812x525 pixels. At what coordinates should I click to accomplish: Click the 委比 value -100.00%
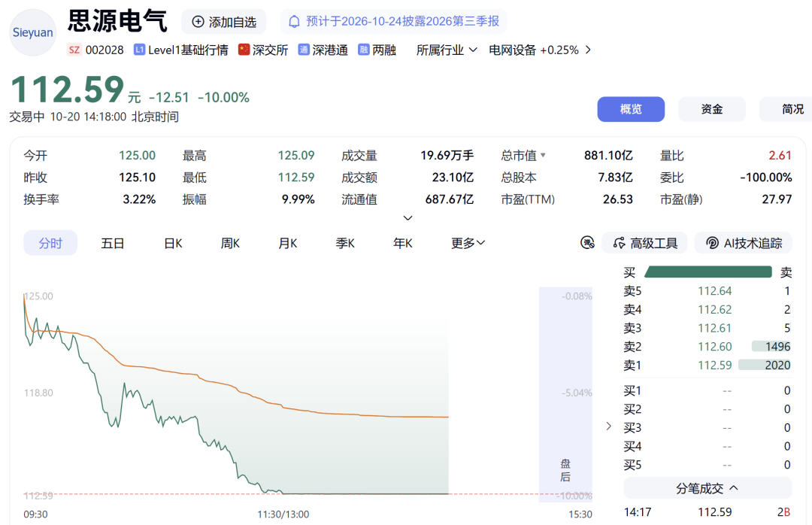[x=766, y=178]
